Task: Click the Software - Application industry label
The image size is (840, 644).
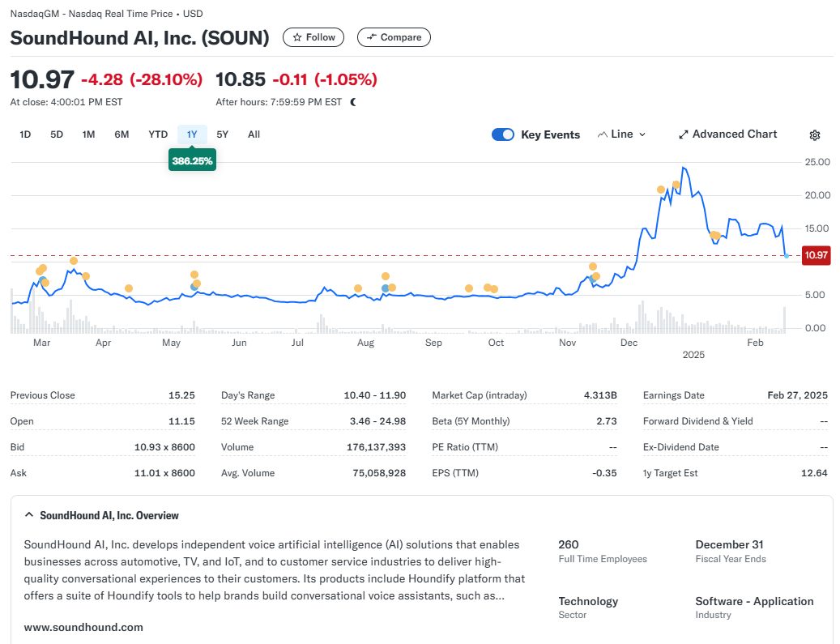Action: pyautogui.click(x=754, y=601)
